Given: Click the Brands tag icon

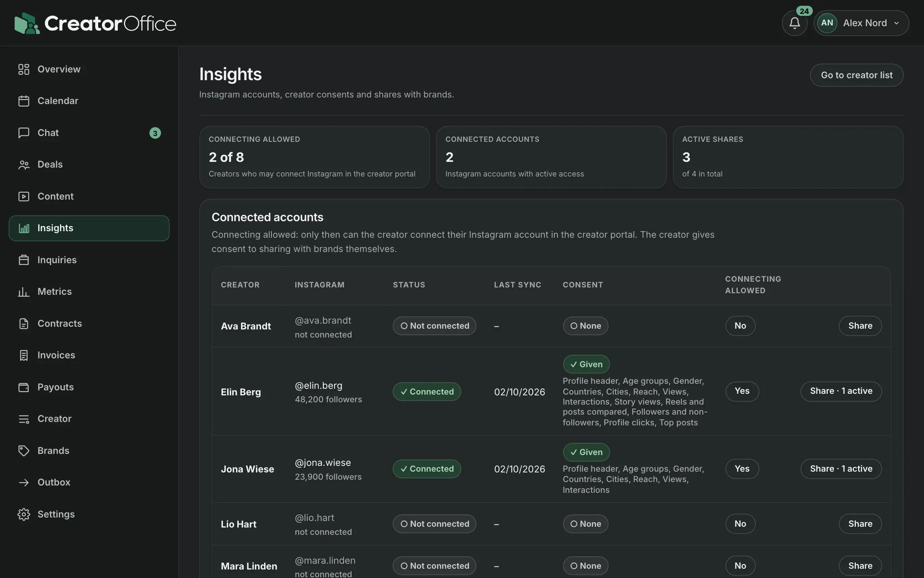Looking at the screenshot, I should pos(24,451).
